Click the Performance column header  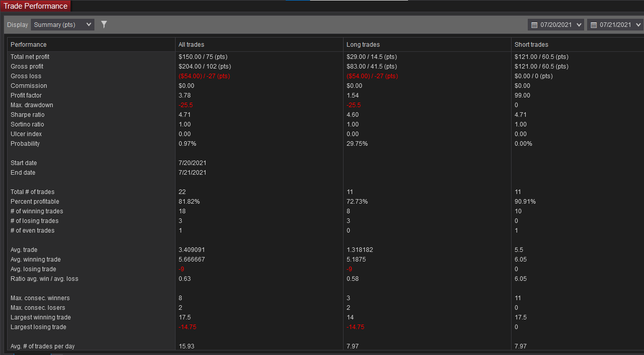pos(28,45)
